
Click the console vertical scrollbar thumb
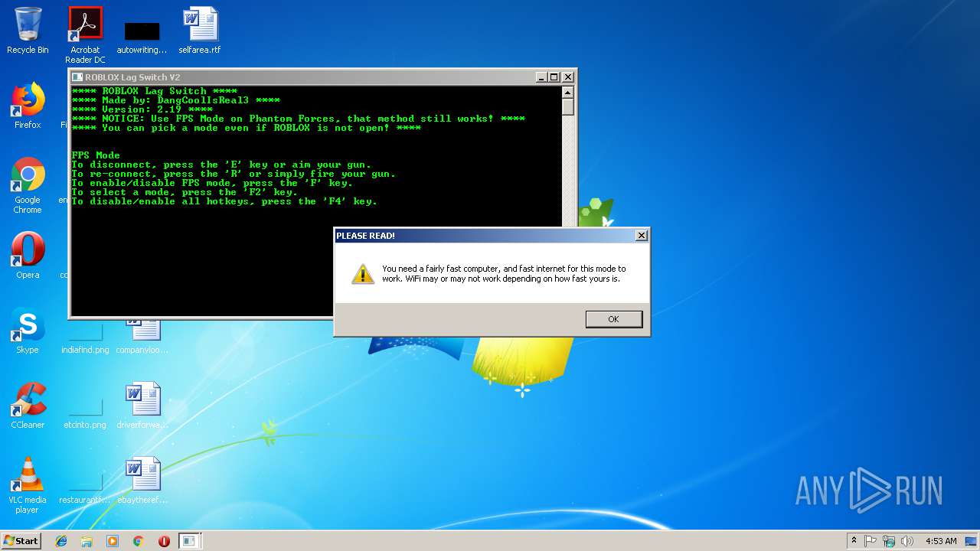567,107
